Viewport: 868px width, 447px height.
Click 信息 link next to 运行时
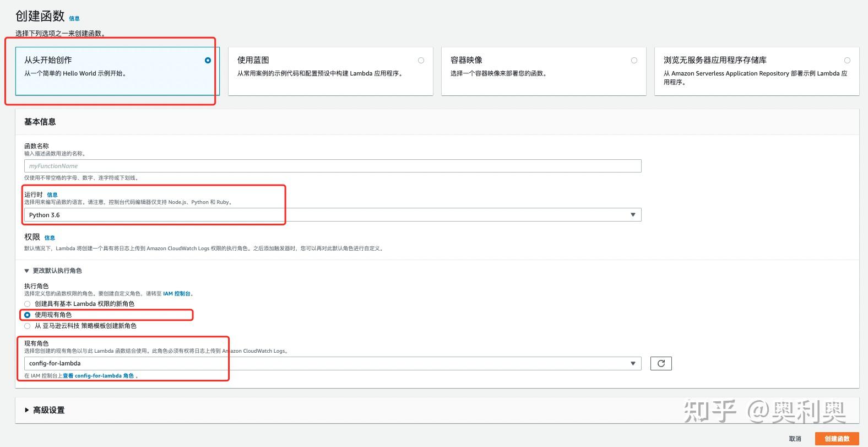[x=52, y=195]
